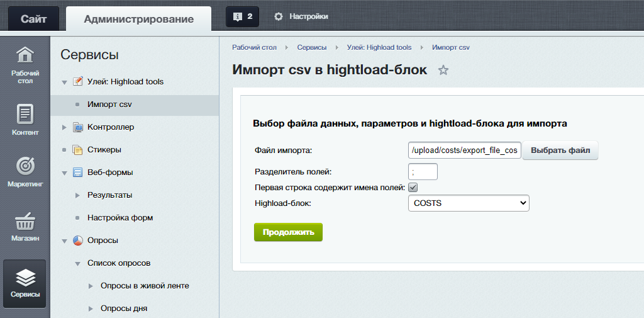644x318 pixels.
Task: Toggle 'Первая строка содержит имена полей' checkbox
Action: (413, 188)
